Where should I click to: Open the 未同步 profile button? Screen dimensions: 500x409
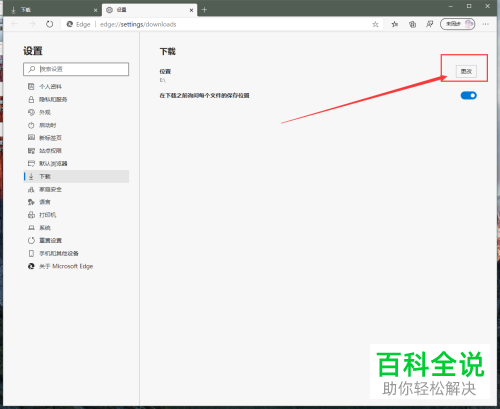[x=458, y=24]
